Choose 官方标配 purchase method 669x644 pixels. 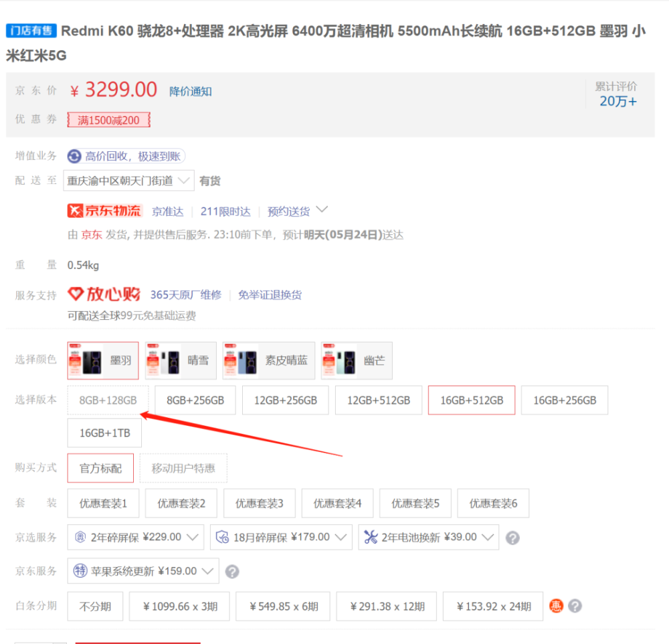(x=100, y=468)
